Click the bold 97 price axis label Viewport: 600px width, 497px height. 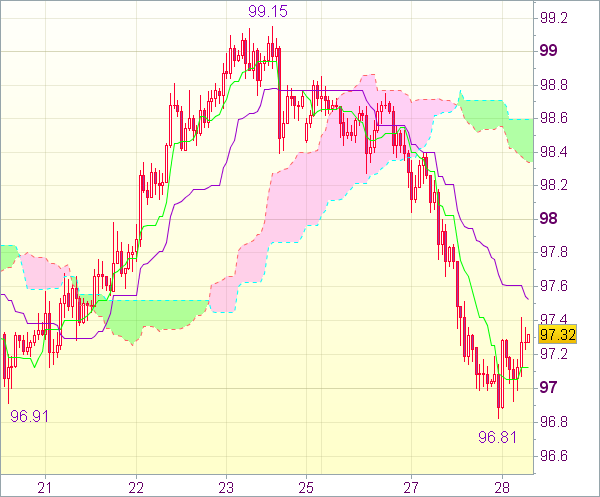548,388
